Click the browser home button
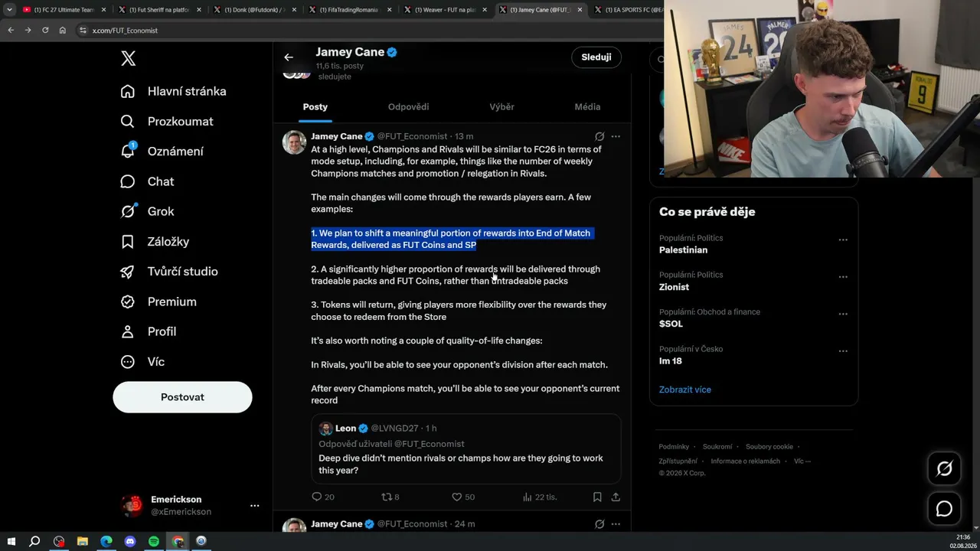This screenshot has height=551, width=980. point(63,31)
